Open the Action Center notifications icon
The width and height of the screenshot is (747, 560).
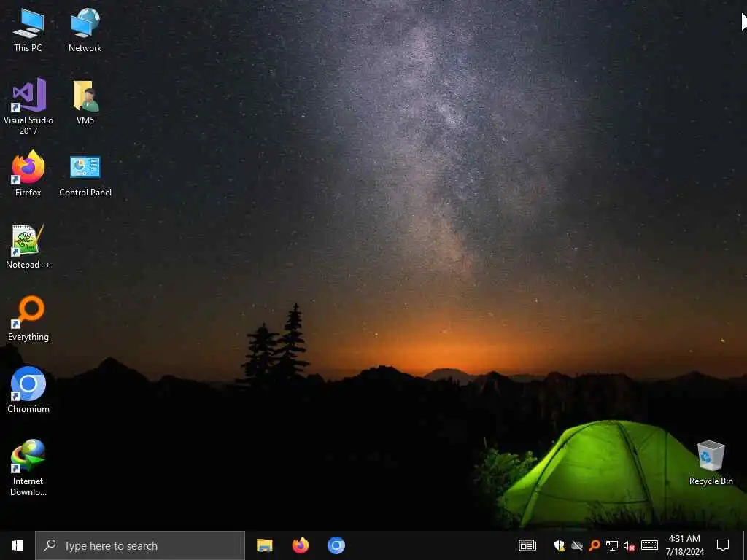(723, 545)
